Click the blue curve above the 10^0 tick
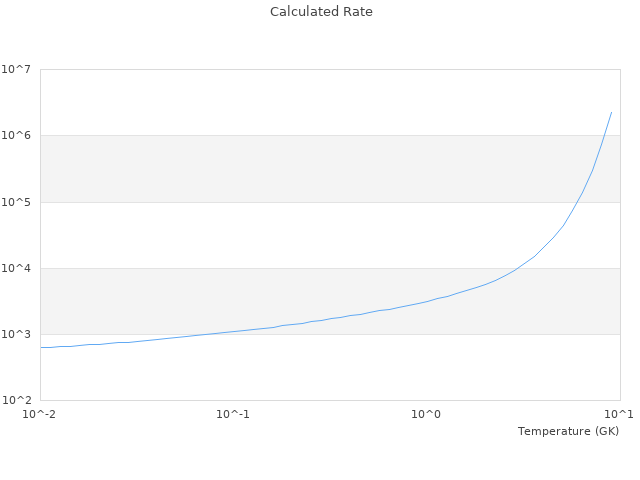The height and width of the screenshot is (480, 640). click(x=427, y=301)
